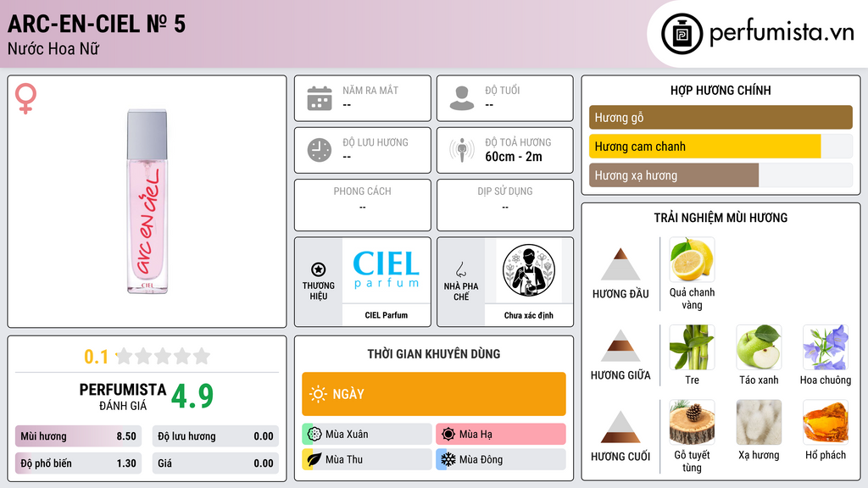
Task: Select the Mùa Xuân season label
Action: coord(347,435)
